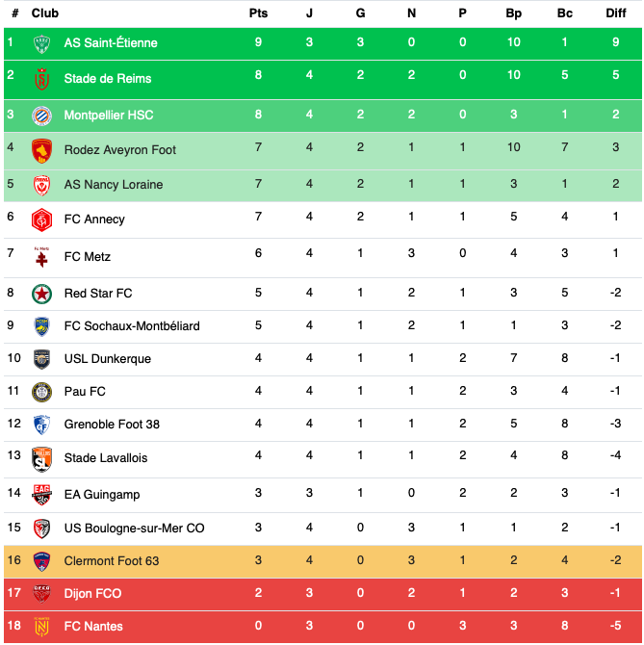Click the FC Metz cross logo

pos(41,257)
